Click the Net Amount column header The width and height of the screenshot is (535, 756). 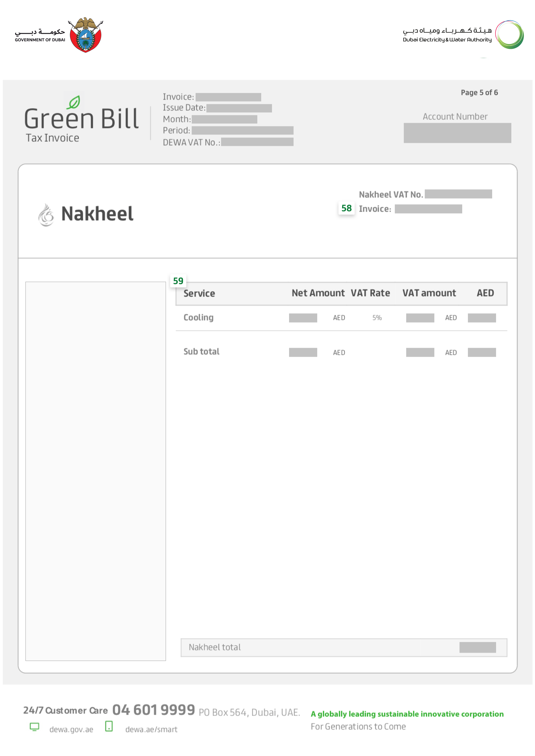318,293
